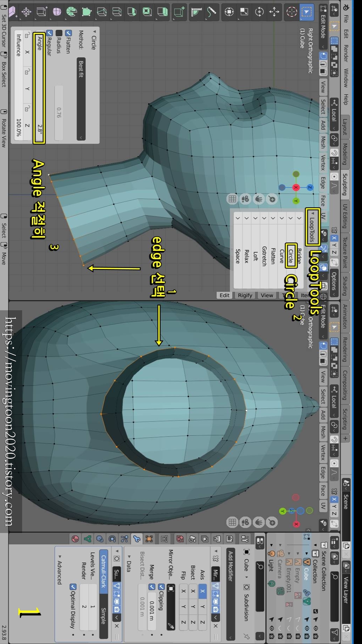Toggle the Radius checkbox in Circle panel
This screenshot has height=644, width=362.
(x=59, y=33)
